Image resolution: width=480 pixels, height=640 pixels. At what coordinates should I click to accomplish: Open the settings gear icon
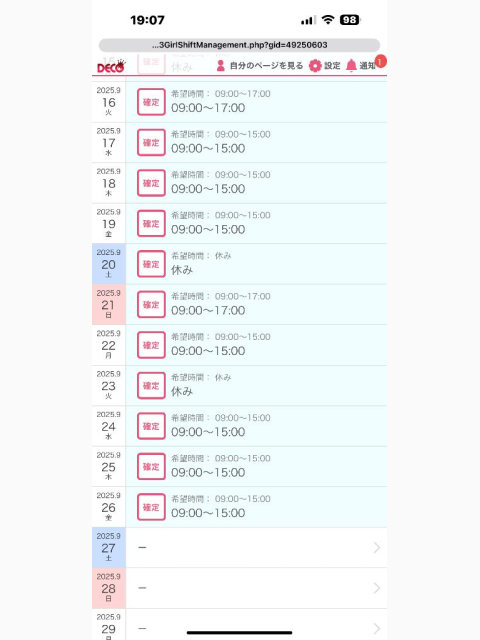click(315, 66)
